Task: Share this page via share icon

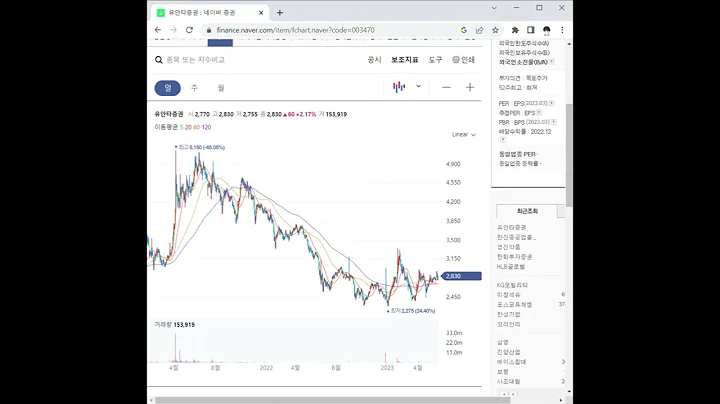Action: point(479,30)
